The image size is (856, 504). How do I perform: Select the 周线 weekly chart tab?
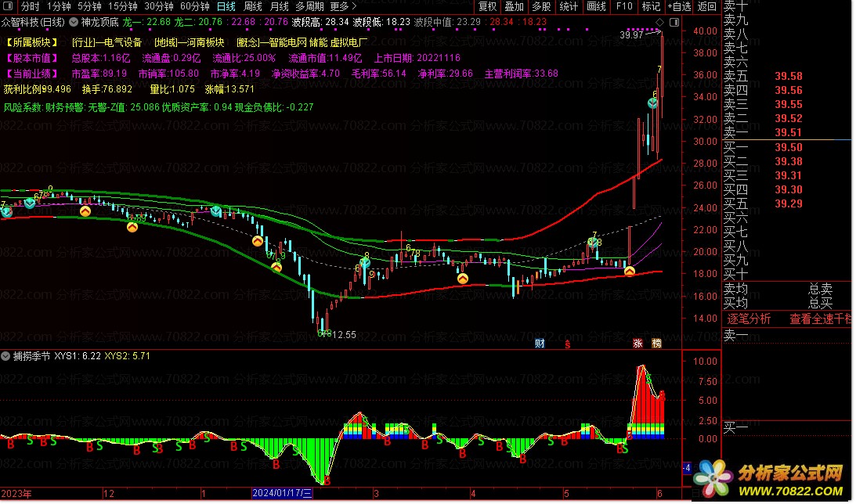253,6
